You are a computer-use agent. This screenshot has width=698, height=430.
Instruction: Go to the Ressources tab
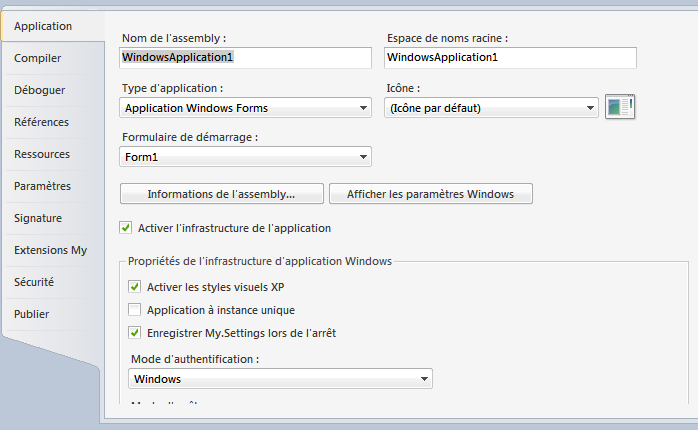(x=42, y=154)
